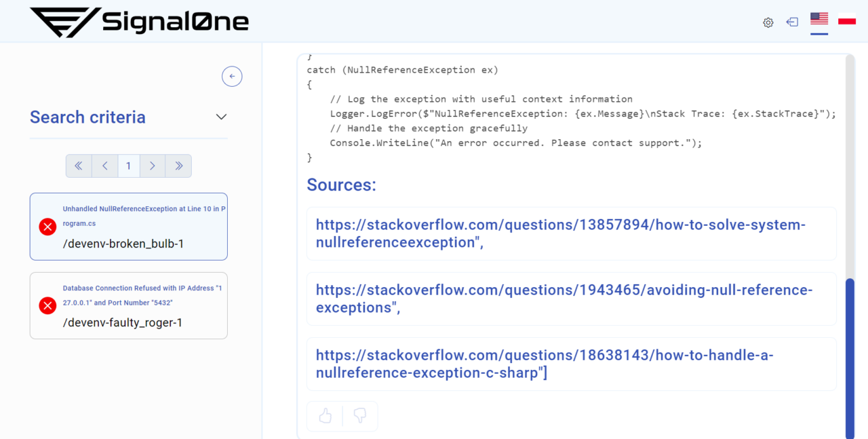Jump to first page with double-left chevron
This screenshot has width=868, height=439.
point(79,166)
